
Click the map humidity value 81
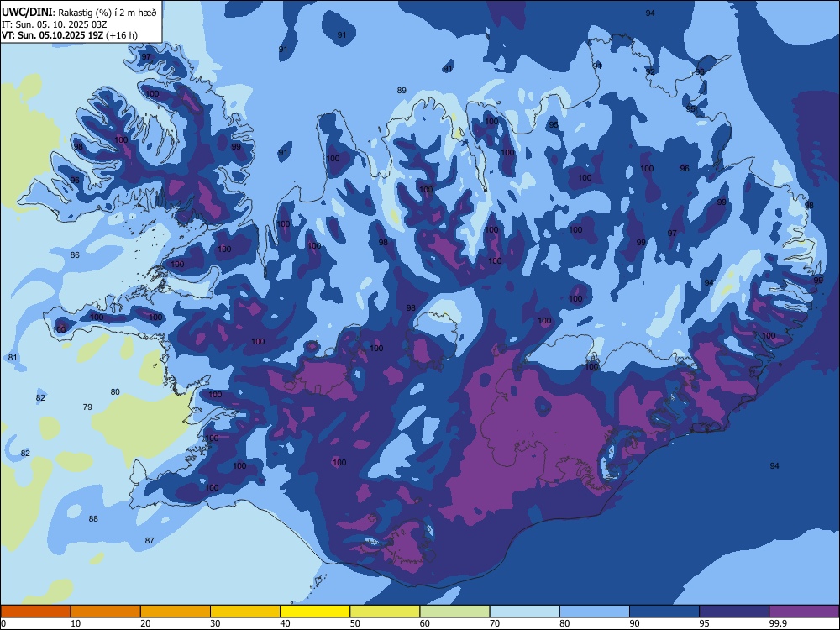(x=13, y=358)
